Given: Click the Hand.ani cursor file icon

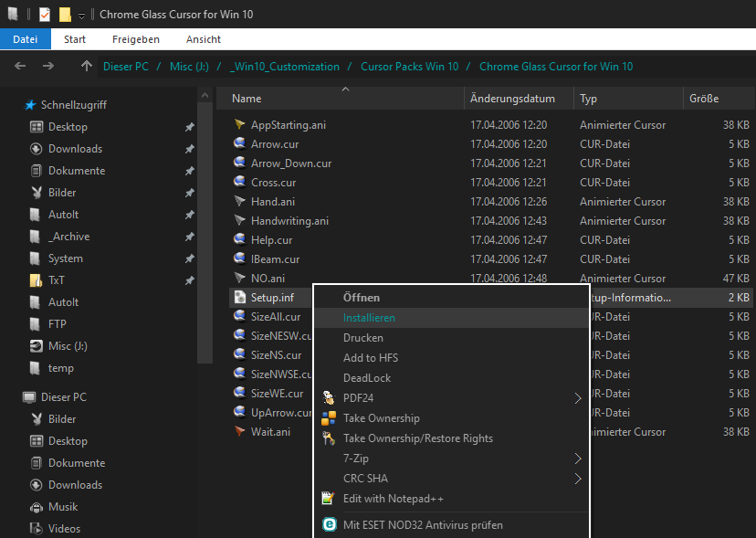Looking at the screenshot, I should (239, 202).
